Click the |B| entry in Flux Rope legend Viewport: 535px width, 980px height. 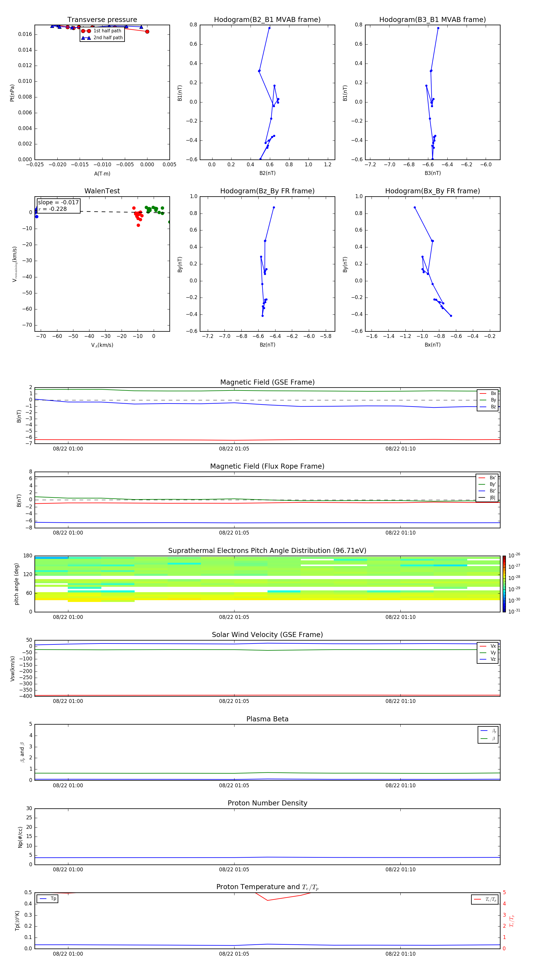click(487, 498)
